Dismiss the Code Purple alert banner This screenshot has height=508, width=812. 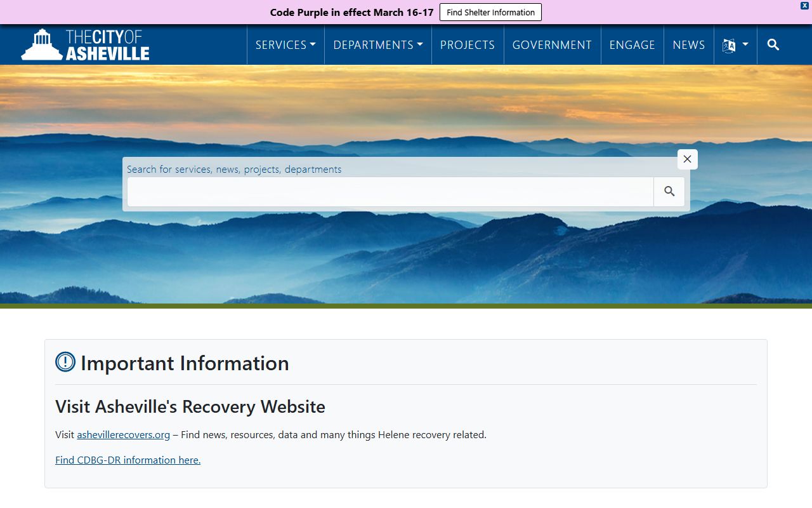804,5
